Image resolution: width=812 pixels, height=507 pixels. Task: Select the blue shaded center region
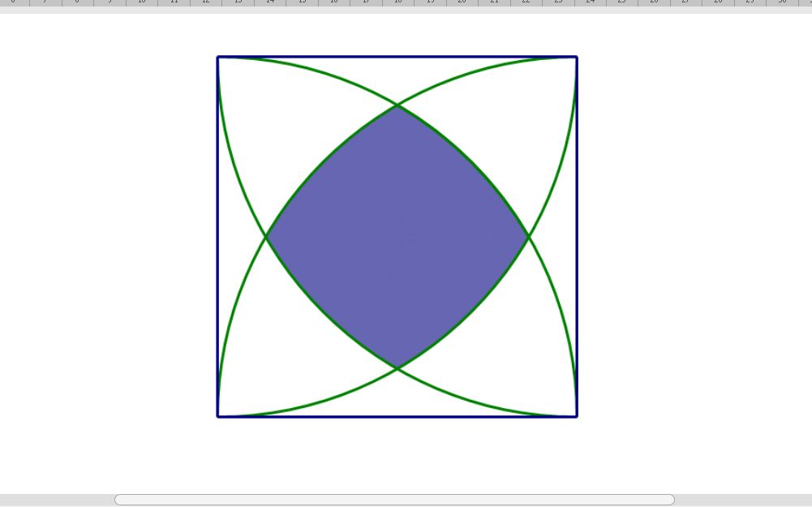[x=397, y=237]
